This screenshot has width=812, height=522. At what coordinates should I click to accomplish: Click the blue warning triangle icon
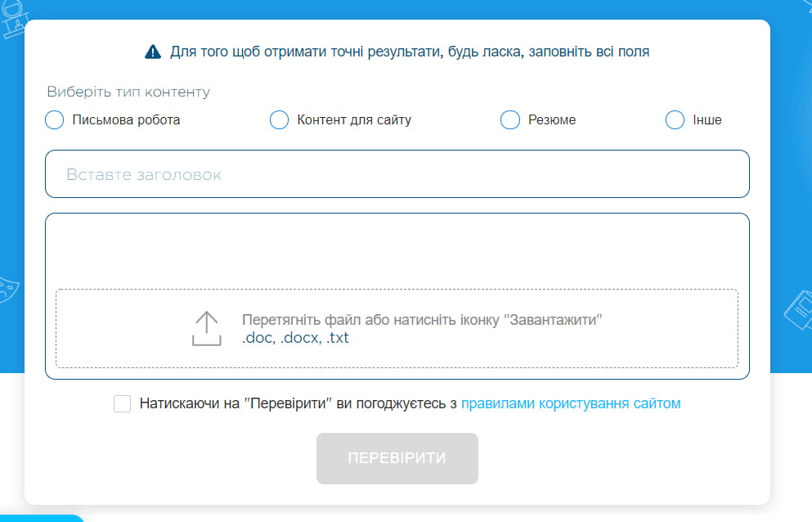tap(151, 51)
